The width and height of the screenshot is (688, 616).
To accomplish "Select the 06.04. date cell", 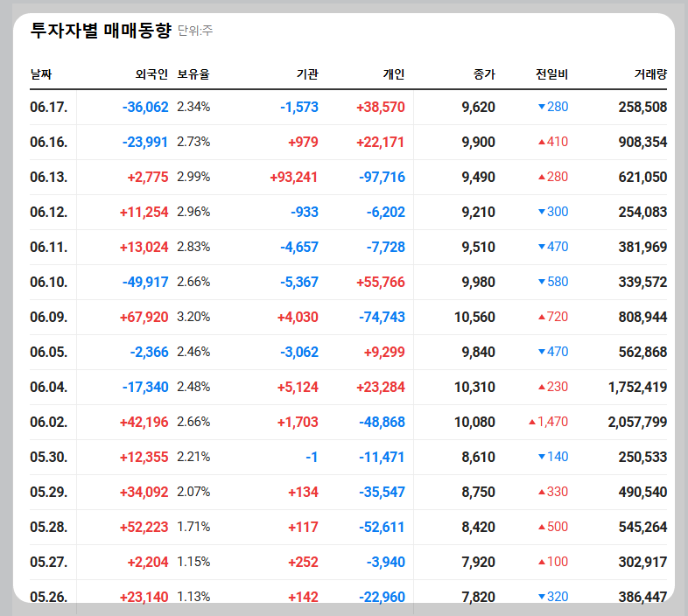I will [x=49, y=388].
